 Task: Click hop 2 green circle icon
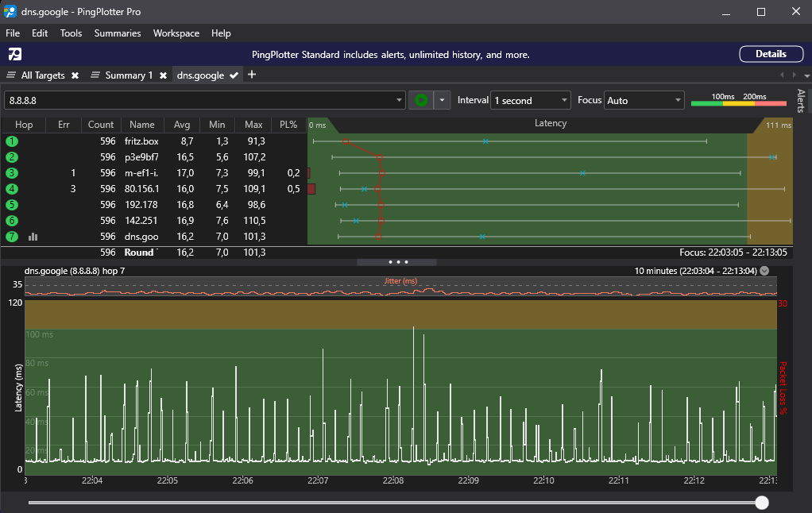click(x=11, y=157)
